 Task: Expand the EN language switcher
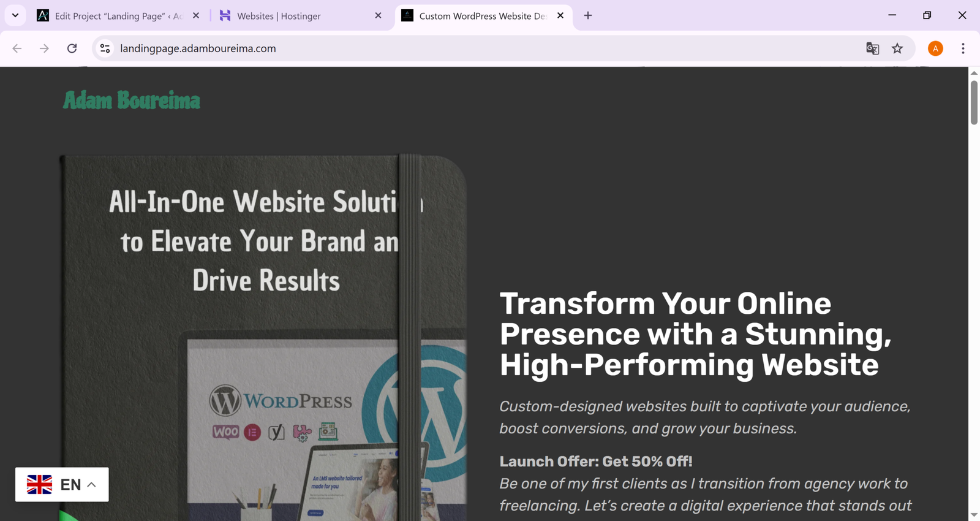coord(62,485)
